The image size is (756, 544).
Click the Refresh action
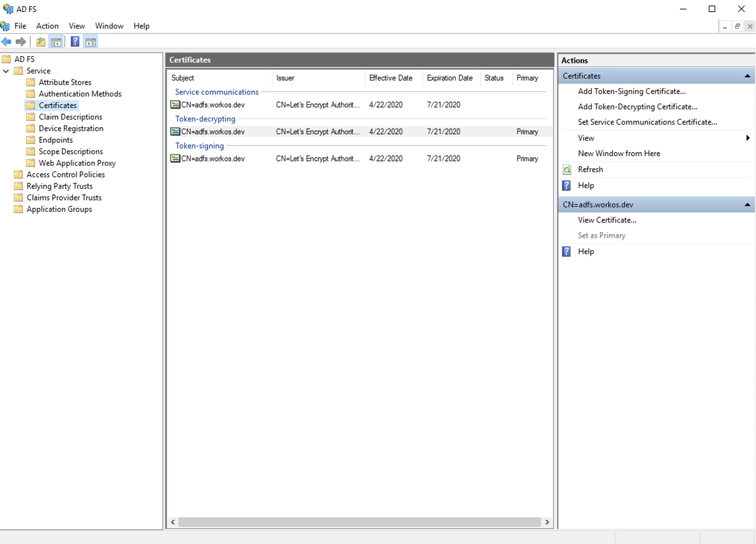pyautogui.click(x=590, y=170)
